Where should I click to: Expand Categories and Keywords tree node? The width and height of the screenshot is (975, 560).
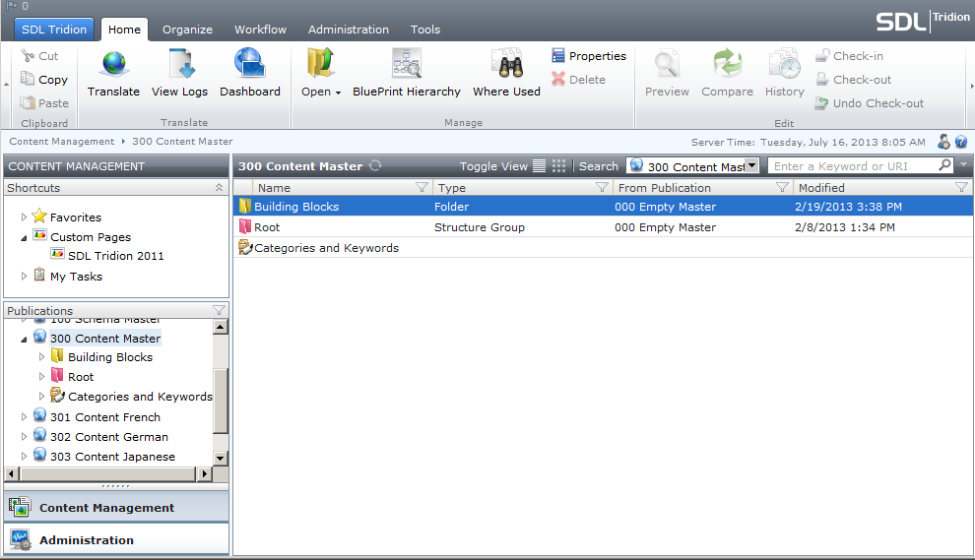41,396
